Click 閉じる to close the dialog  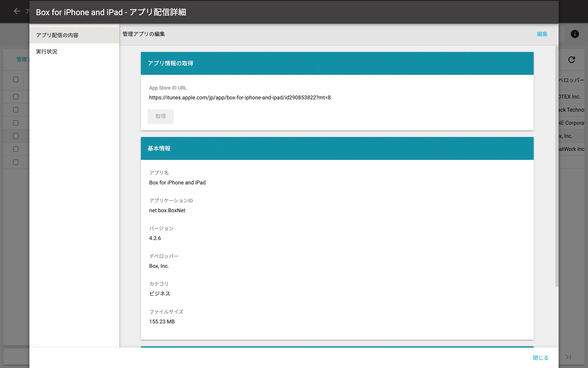(540, 358)
